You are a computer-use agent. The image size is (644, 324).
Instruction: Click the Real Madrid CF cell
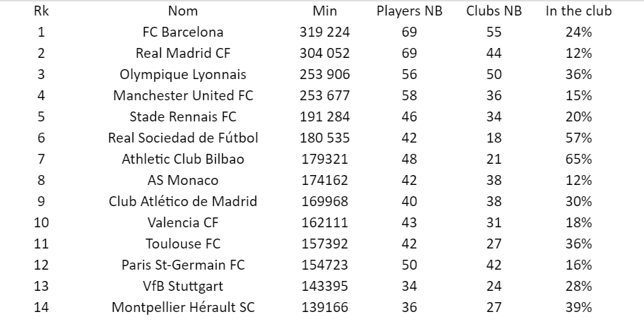(183, 54)
